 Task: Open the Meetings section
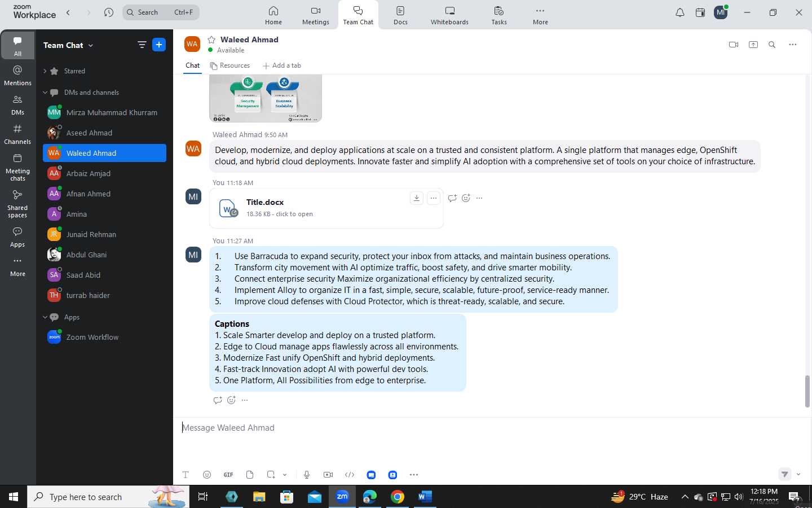click(x=315, y=15)
